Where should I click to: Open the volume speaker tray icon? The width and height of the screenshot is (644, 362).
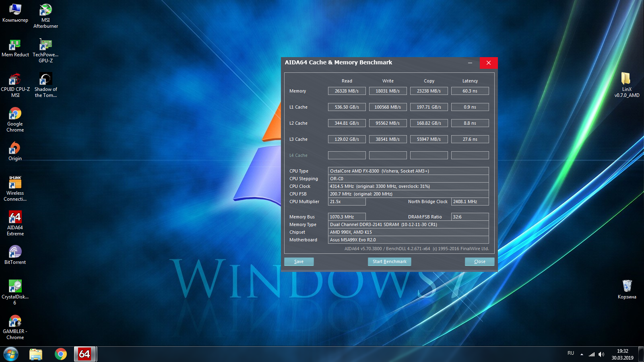[x=601, y=354]
